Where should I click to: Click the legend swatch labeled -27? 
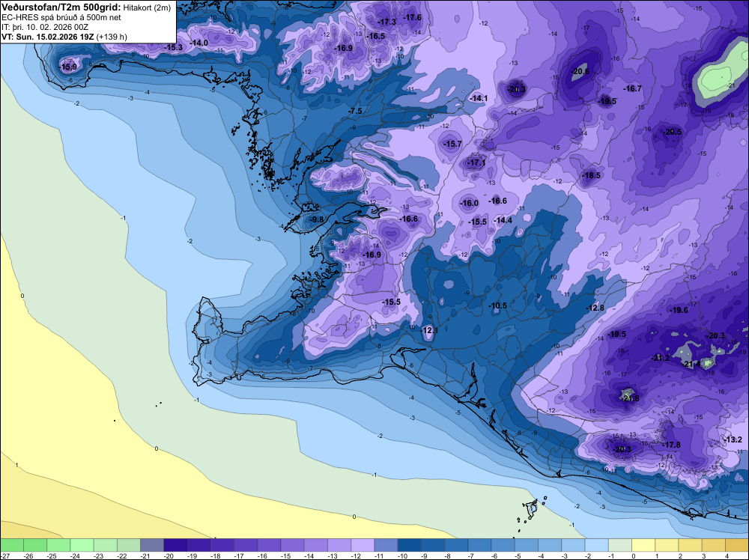[11, 545]
